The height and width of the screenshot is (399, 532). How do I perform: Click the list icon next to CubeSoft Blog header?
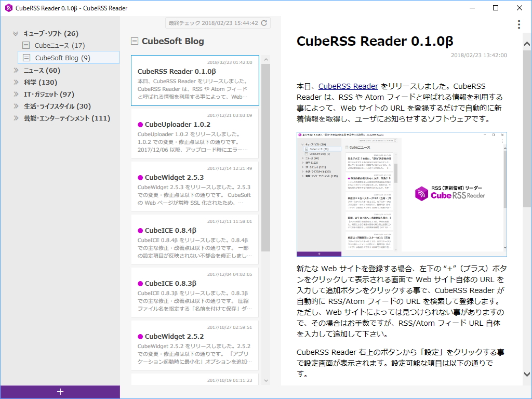[x=135, y=41]
